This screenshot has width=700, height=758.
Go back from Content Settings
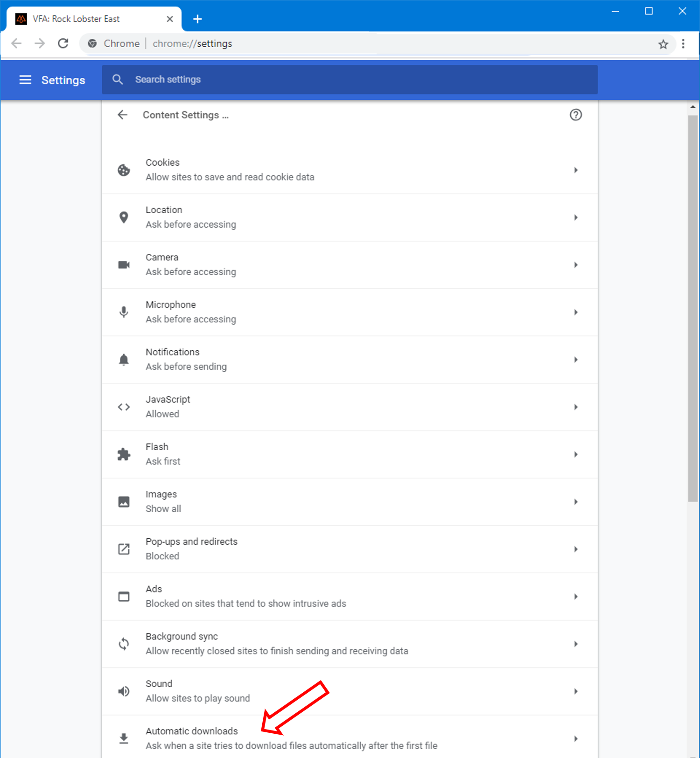pos(122,115)
